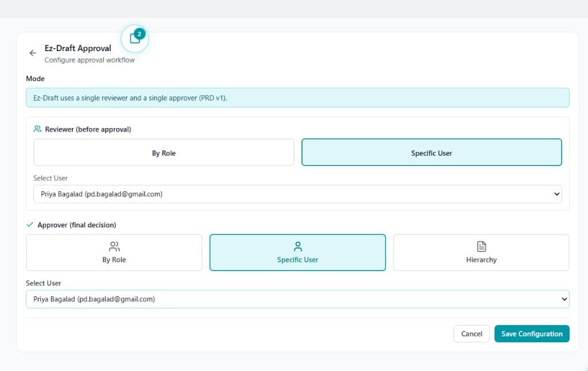Click the reviewer people icon

coord(37,129)
